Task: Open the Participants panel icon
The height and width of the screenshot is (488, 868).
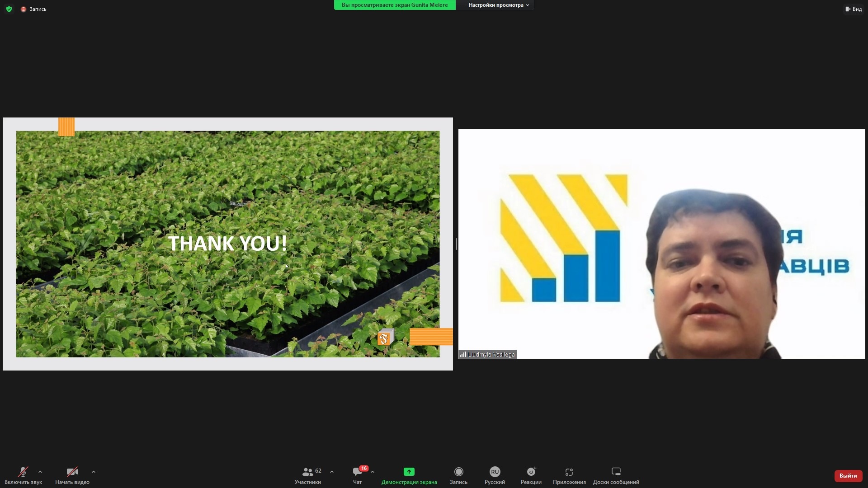Action: tap(307, 472)
